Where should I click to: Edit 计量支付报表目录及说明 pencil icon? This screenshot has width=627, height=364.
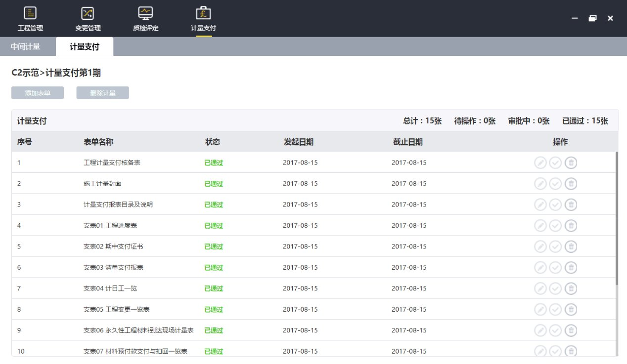coord(540,204)
